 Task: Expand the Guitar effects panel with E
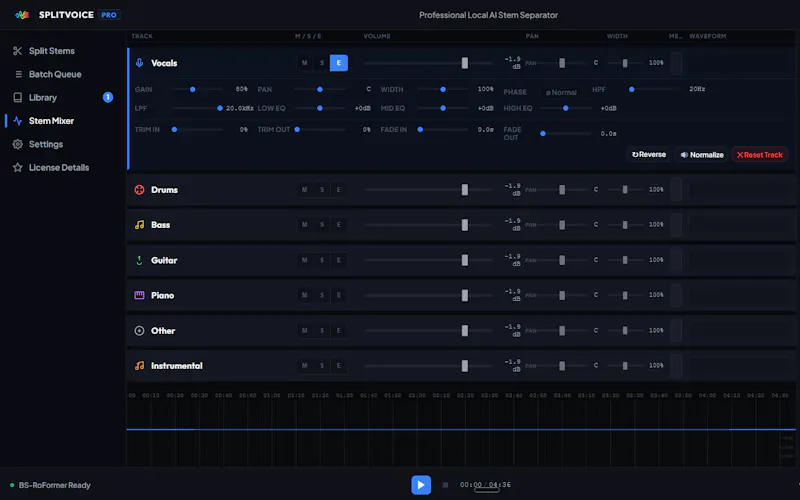(x=339, y=260)
